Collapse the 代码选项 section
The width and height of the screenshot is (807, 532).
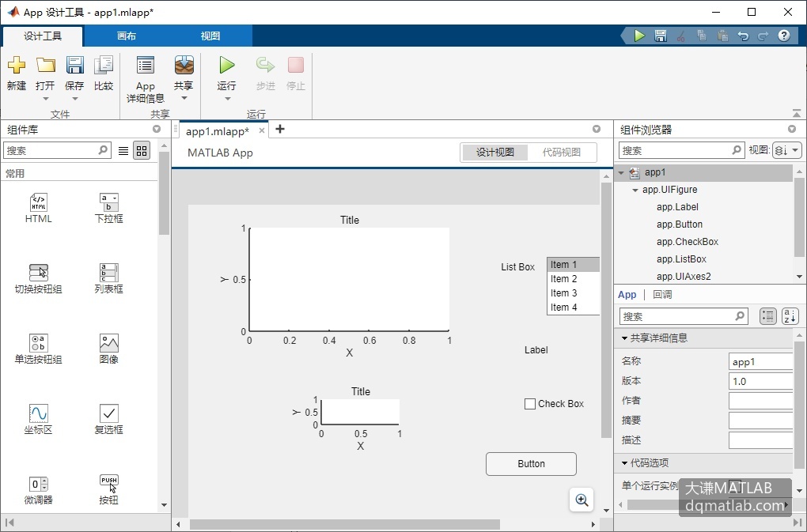[624, 463]
